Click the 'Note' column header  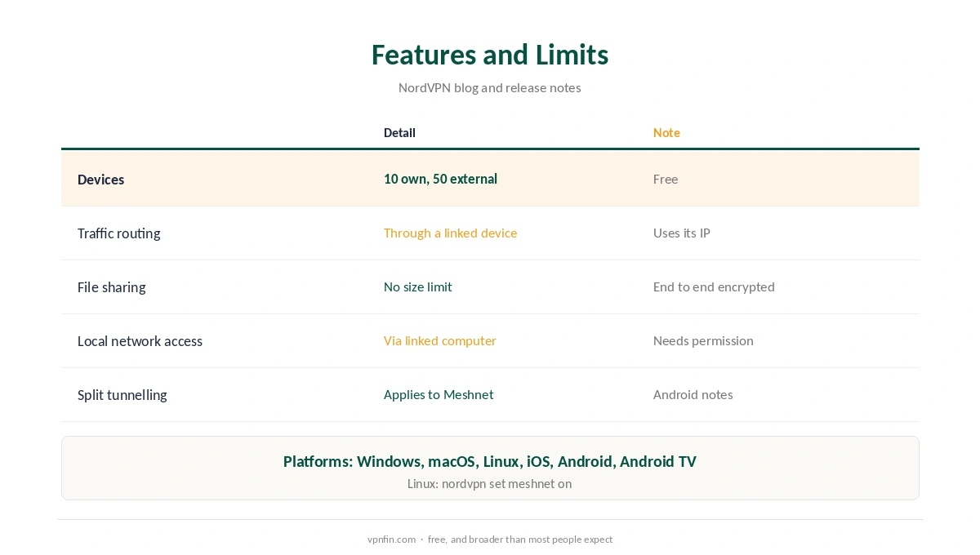pos(666,132)
